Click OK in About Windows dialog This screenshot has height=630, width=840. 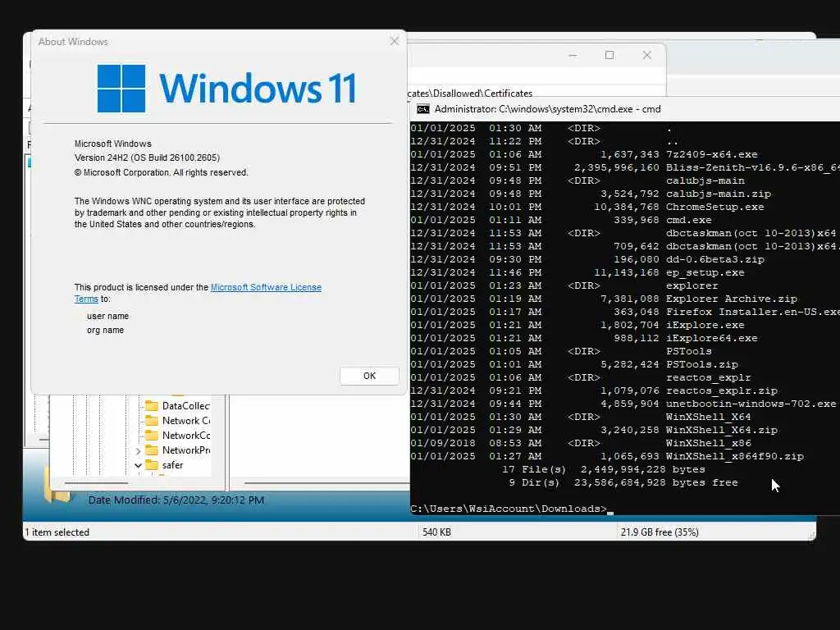369,376
